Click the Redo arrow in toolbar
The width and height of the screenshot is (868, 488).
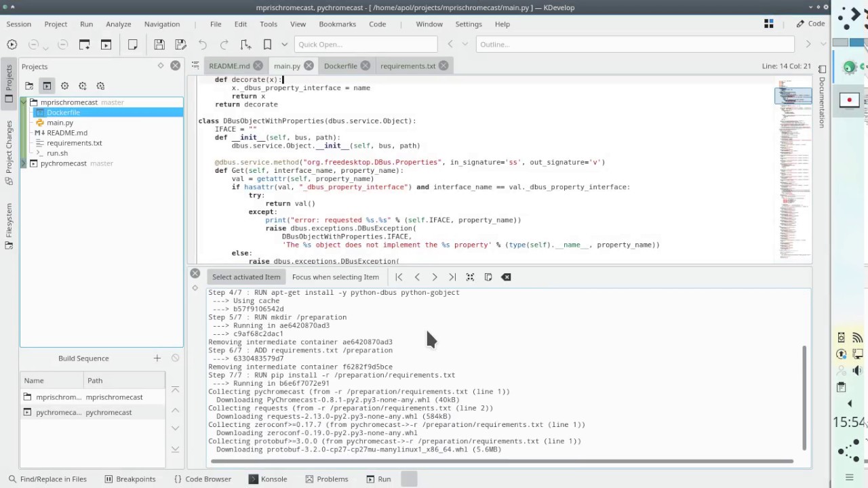point(224,44)
